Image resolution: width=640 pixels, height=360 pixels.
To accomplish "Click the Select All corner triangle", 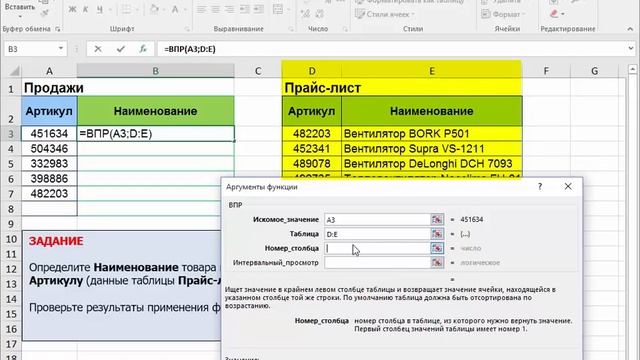I will 13,71.
